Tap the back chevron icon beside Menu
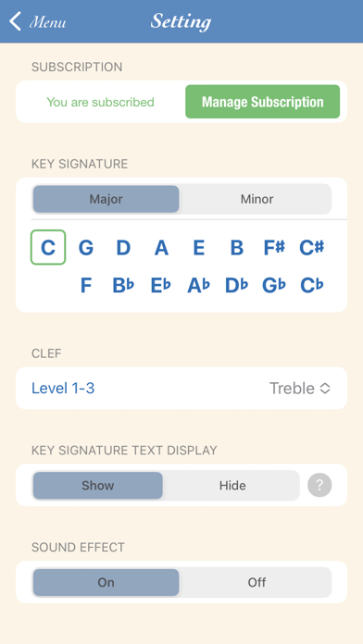Image resolution: width=363 pixels, height=644 pixels. point(15,21)
